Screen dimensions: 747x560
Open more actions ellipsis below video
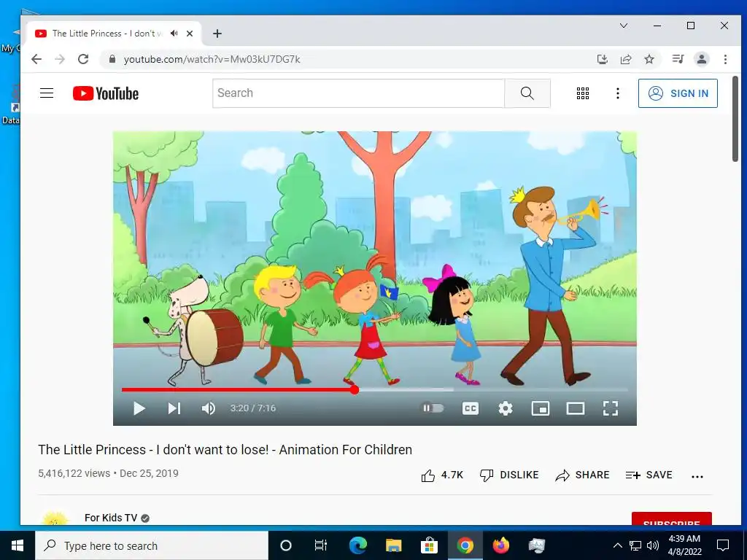(x=697, y=476)
